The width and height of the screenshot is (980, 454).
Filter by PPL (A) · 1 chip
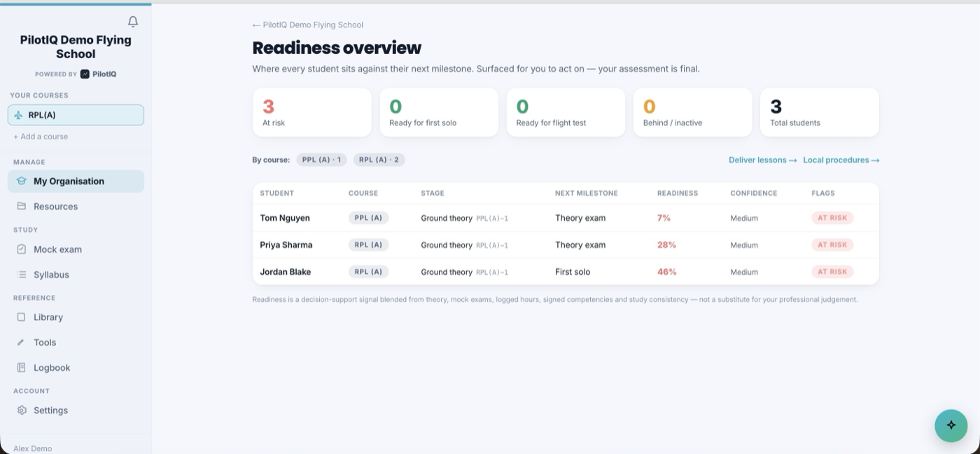(321, 160)
